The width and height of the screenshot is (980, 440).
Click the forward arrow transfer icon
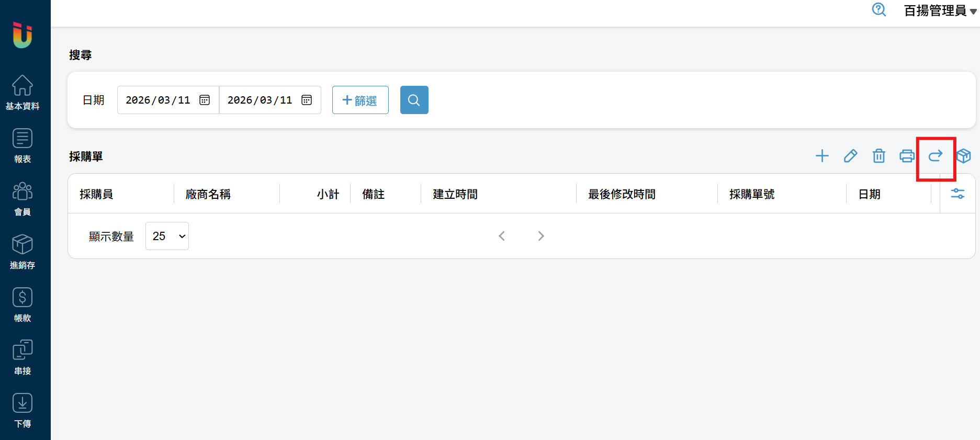tap(935, 156)
